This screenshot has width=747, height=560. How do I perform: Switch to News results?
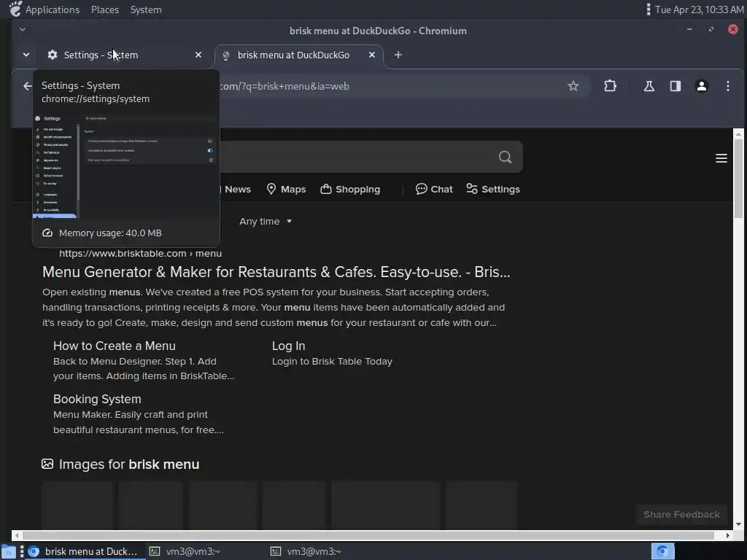tap(237, 190)
